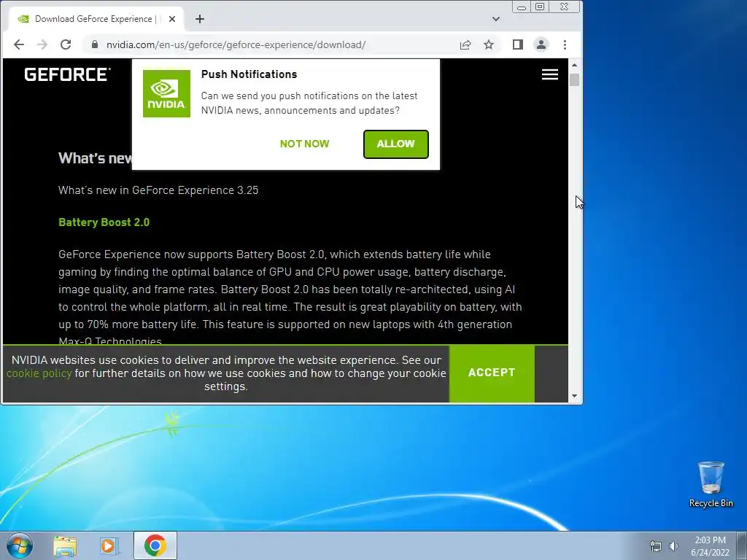The image size is (747, 560).
Task: Open a new tab with the plus button
Action: pos(200,19)
